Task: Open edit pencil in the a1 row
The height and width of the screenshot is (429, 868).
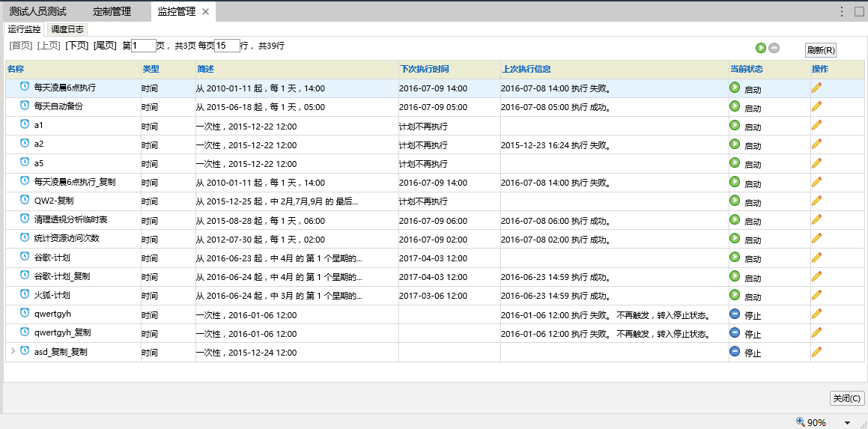Action: [816, 125]
